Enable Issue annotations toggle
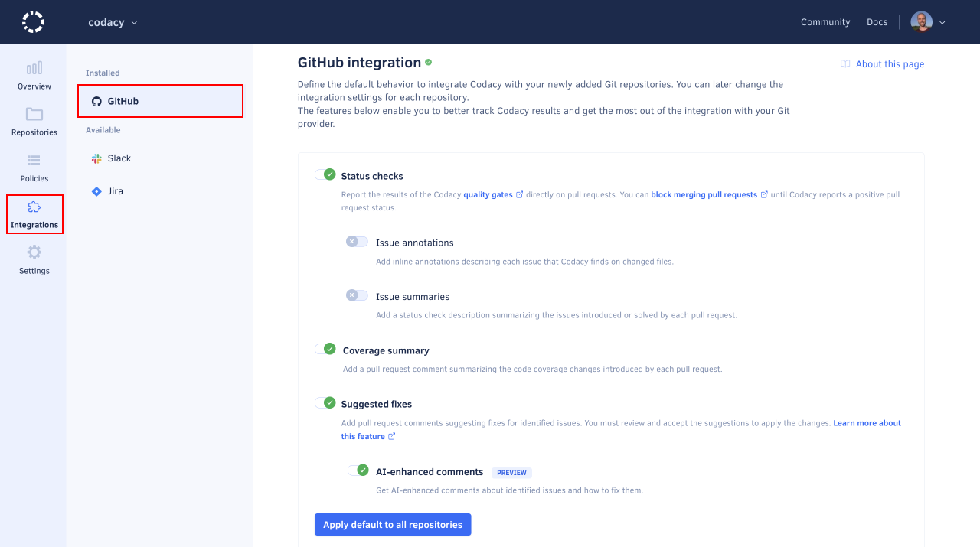980x547 pixels. (x=357, y=242)
